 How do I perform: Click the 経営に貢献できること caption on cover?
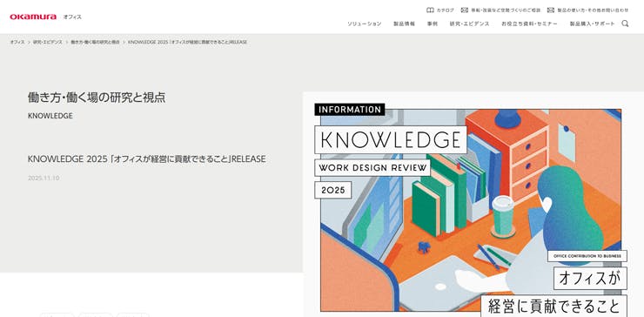[553, 306]
